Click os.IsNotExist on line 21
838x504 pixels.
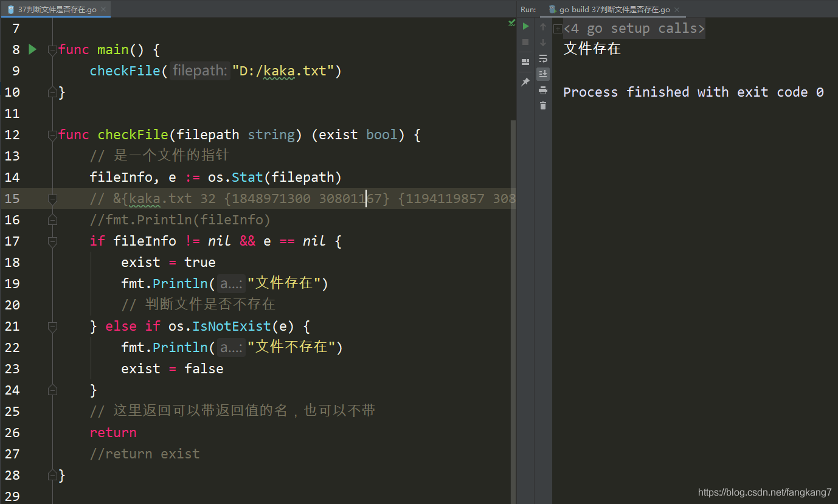pos(220,326)
